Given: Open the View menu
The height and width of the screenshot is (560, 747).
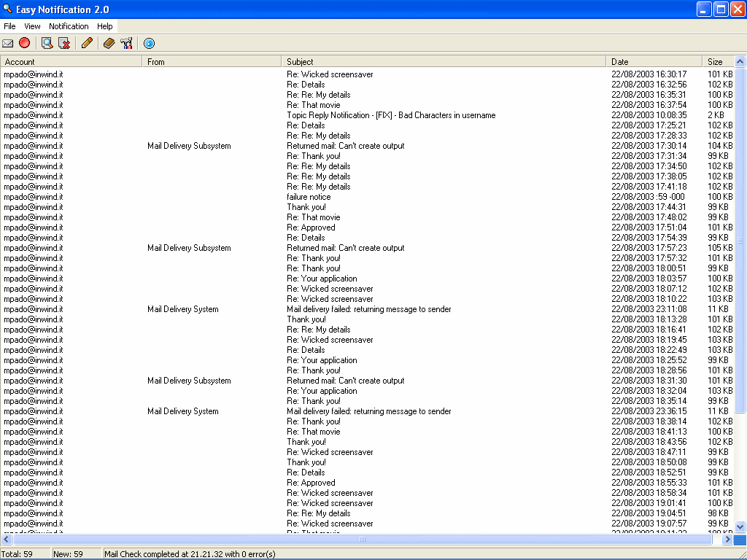Looking at the screenshot, I should pos(32,26).
